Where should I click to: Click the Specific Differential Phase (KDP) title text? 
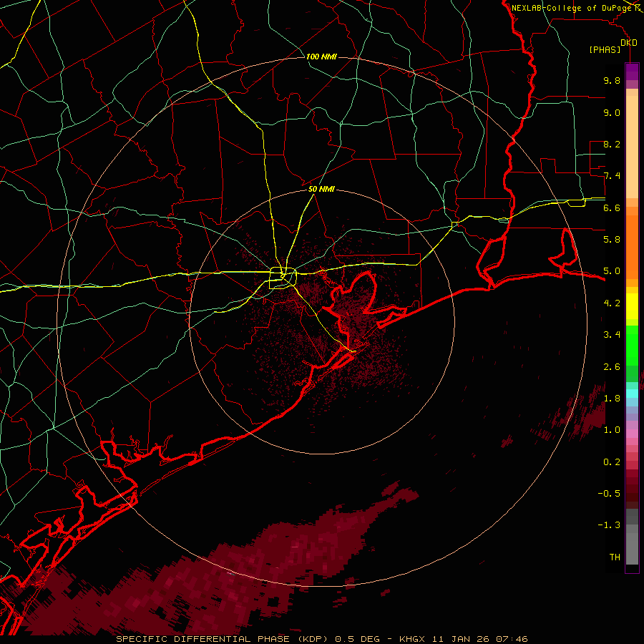(223, 639)
